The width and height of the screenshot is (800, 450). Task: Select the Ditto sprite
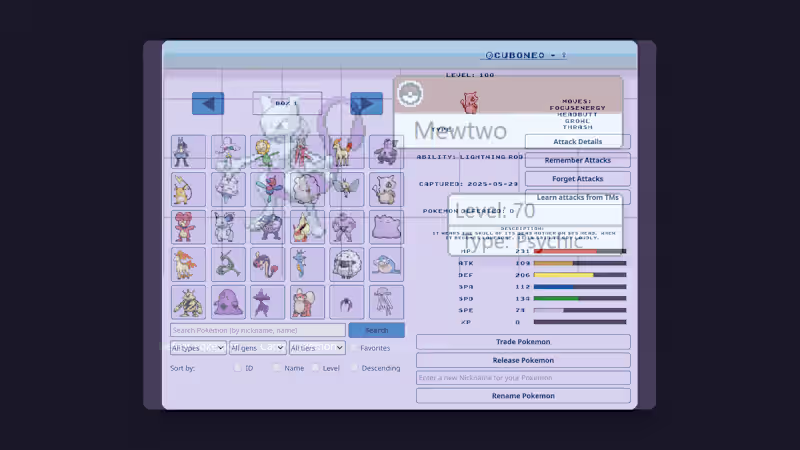pyautogui.click(x=386, y=227)
